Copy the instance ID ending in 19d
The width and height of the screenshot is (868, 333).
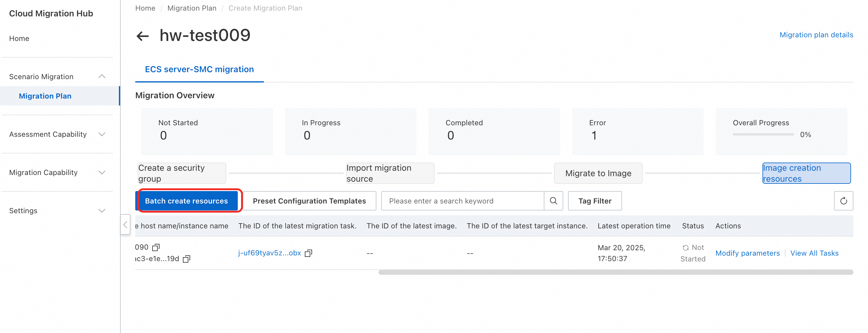186,259
